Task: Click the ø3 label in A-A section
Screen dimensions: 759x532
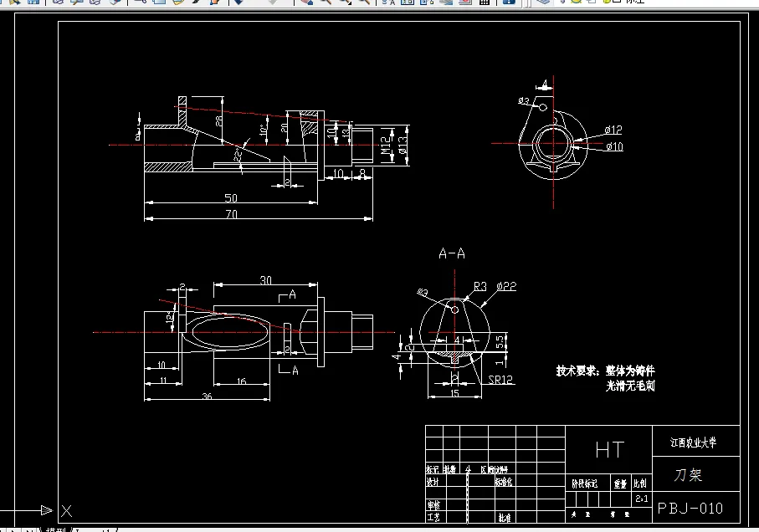Action: 423,293
